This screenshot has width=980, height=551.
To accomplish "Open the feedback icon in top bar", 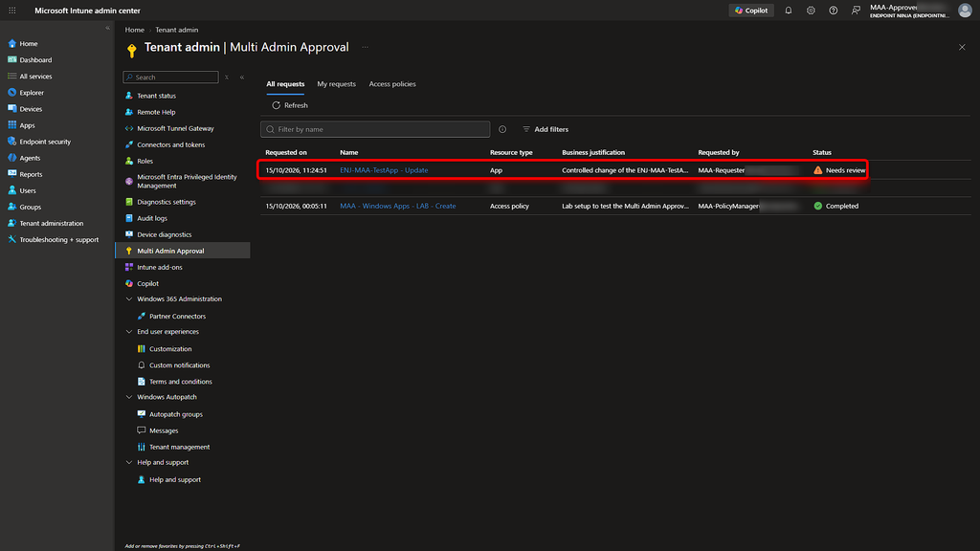I will [x=856, y=11].
